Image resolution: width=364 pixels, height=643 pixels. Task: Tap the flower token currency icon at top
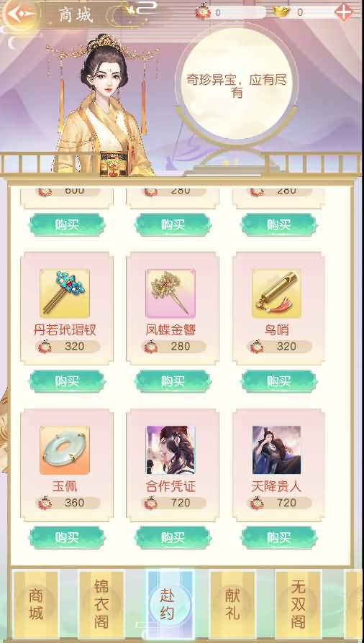(x=203, y=12)
